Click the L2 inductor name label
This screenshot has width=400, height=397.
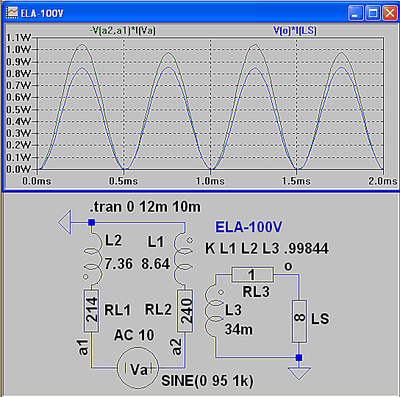click(114, 241)
